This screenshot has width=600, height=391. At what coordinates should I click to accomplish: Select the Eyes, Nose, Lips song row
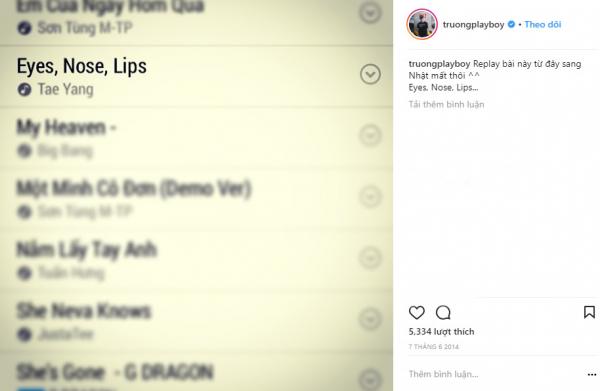tap(196, 77)
